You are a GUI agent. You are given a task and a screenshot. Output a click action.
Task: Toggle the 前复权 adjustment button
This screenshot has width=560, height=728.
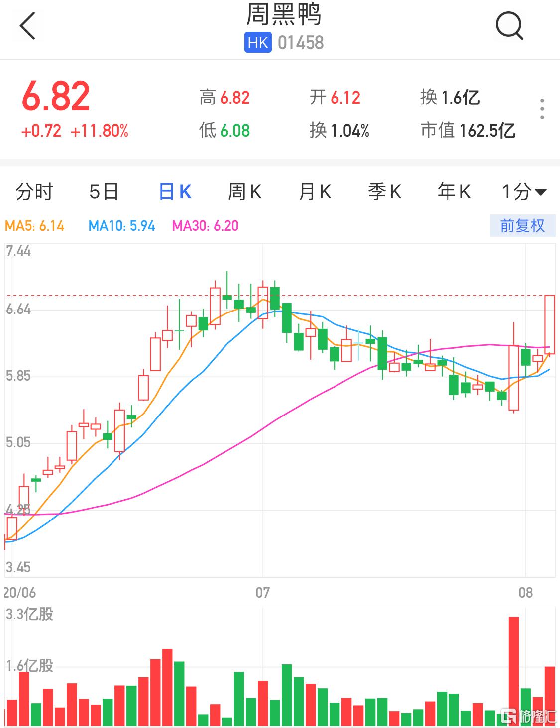pyautogui.click(x=522, y=226)
